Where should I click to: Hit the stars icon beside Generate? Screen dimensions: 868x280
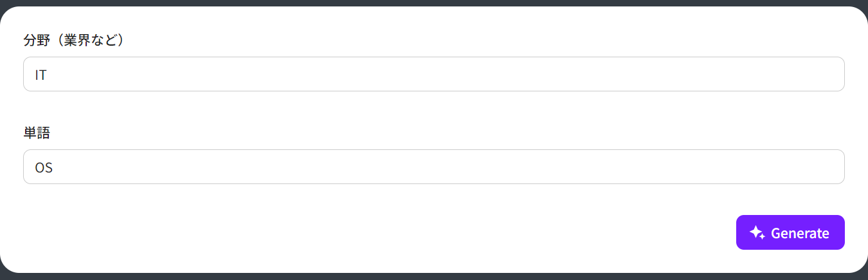[757, 232]
